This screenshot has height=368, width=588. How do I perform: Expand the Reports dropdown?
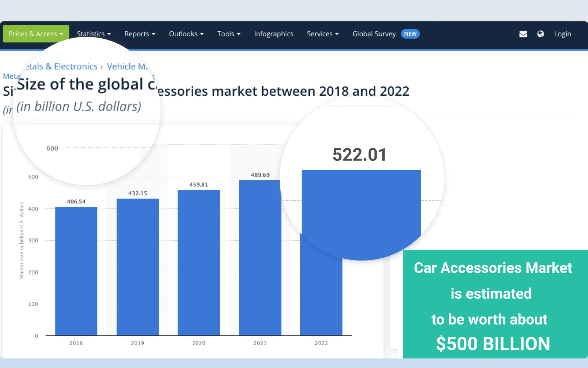click(x=140, y=34)
